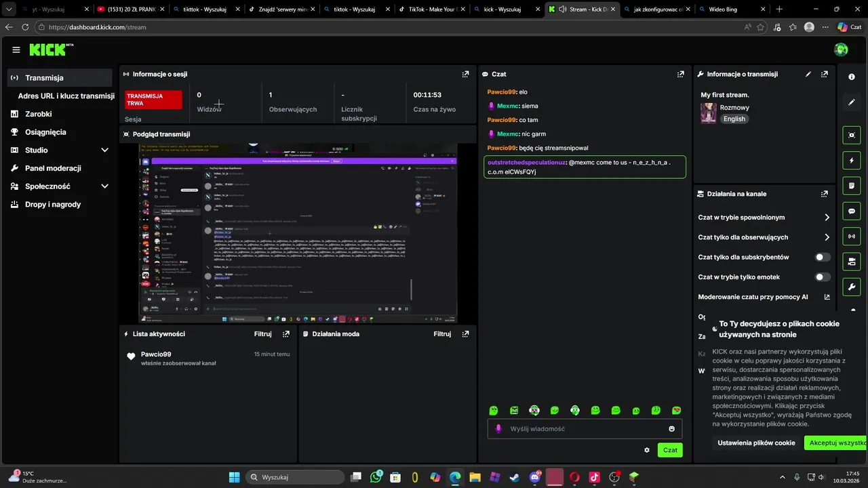Toggle the lightning bolt sidebar icon
Viewport: 868px width, 488px height.
(x=852, y=161)
